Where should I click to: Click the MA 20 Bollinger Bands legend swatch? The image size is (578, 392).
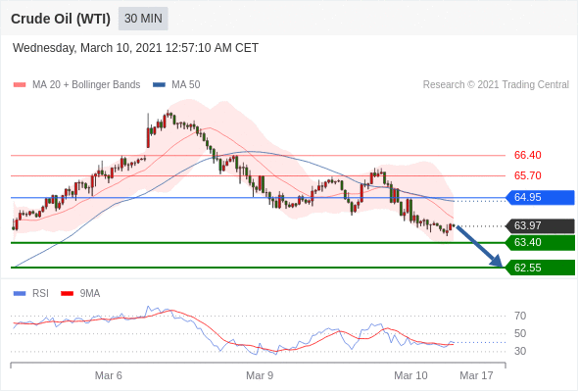(20, 85)
